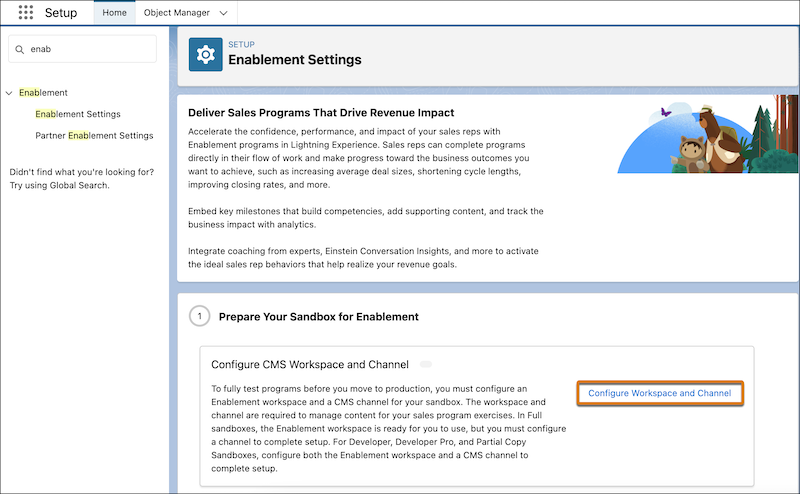The width and height of the screenshot is (800, 494).
Task: Open Enablement Settings in the sidebar
Action: pos(78,114)
